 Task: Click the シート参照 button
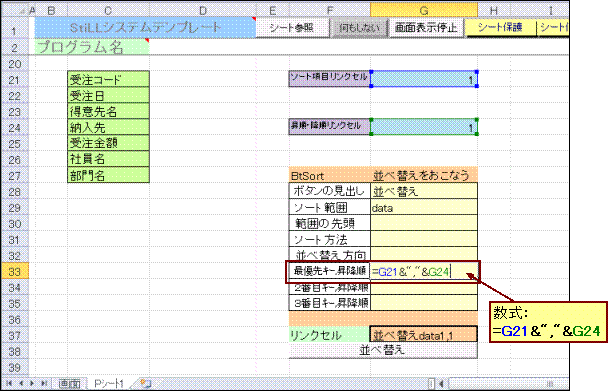coord(292,28)
